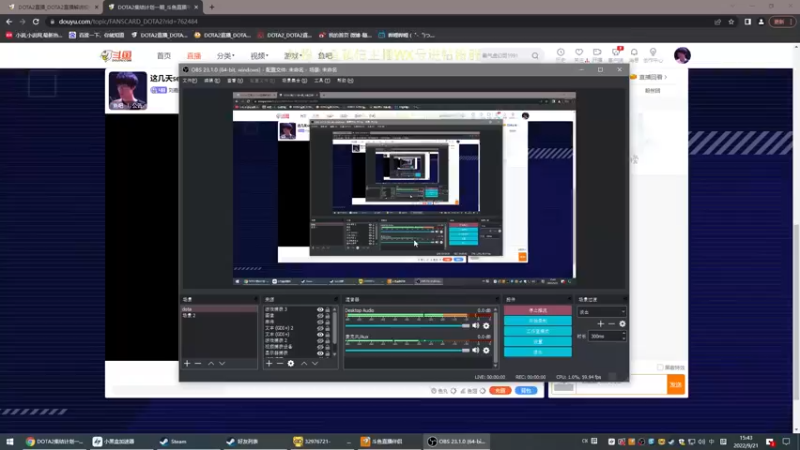Open first menu in OBS menu bar

190,81
